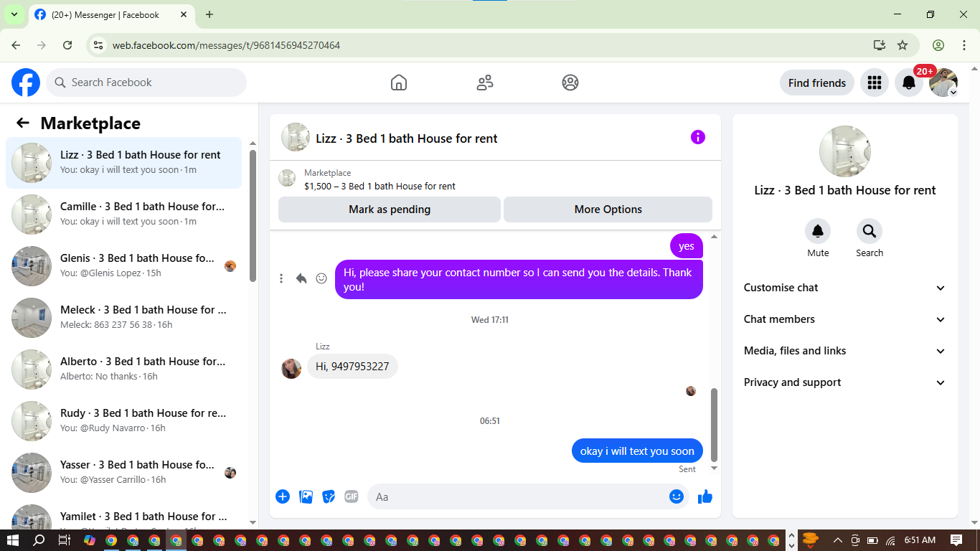Viewport: 980px width, 551px height.
Task: Click the Facebook logo
Action: 26,83
